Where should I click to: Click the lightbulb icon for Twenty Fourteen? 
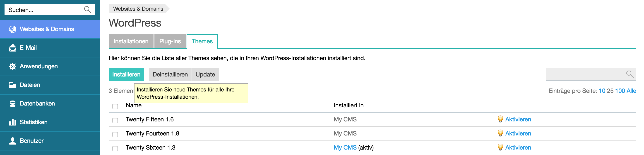pyautogui.click(x=500, y=133)
